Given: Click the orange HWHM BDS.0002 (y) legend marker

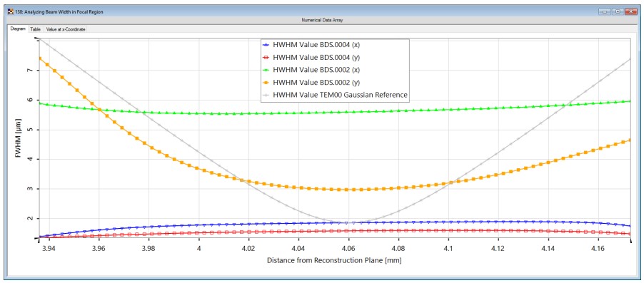Looking at the screenshot, I should coord(266,82).
